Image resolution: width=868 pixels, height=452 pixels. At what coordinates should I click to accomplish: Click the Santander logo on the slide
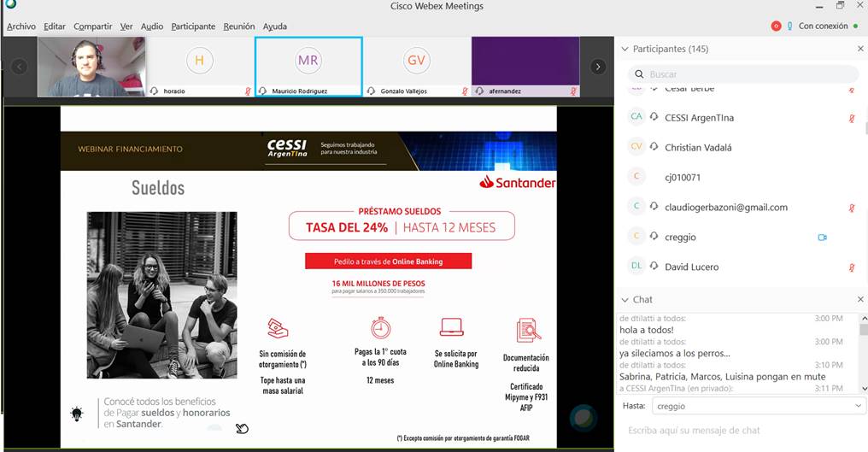tap(518, 182)
